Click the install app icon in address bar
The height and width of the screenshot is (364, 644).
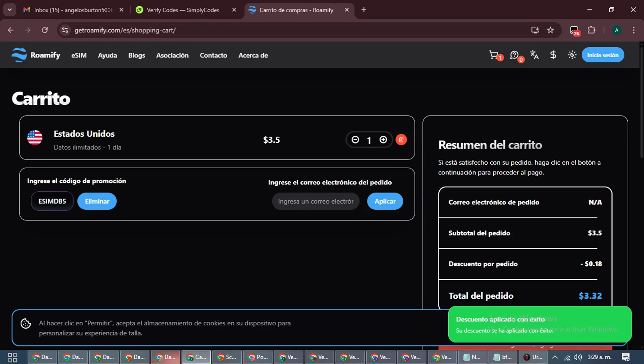[535, 30]
